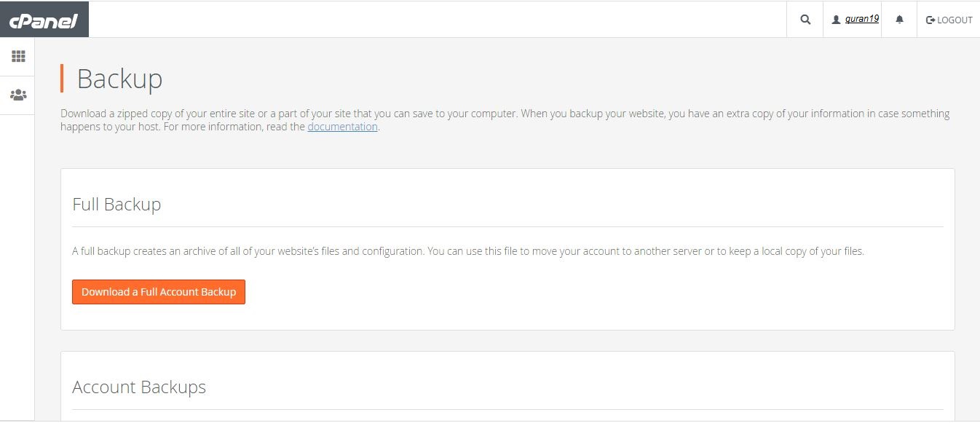
Task: Click Download a Full Account Backup button
Action: pos(159,292)
